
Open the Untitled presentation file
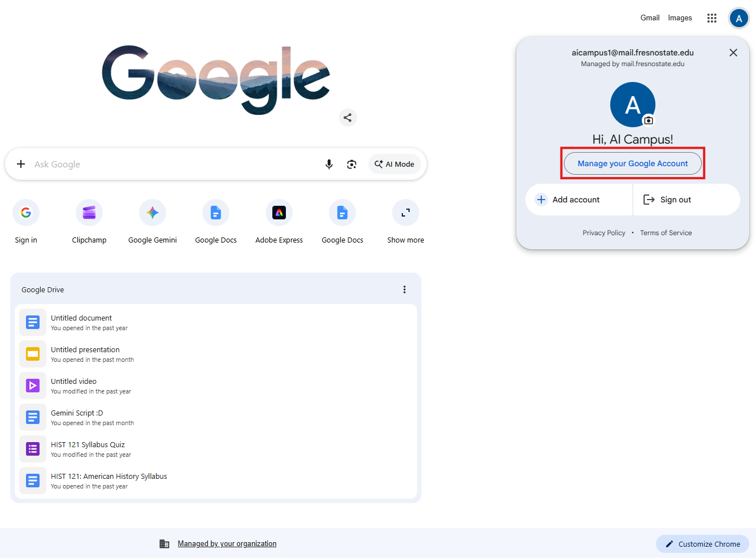click(x=216, y=354)
